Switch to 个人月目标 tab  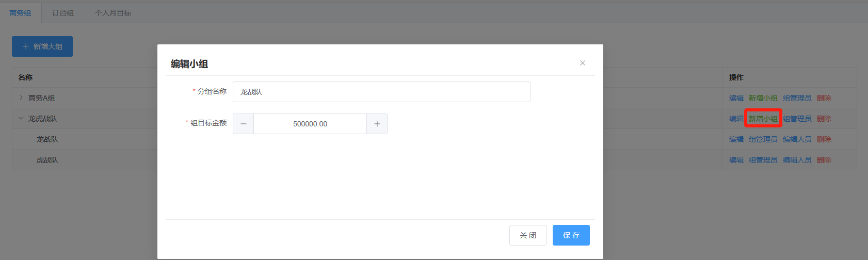[x=113, y=13]
